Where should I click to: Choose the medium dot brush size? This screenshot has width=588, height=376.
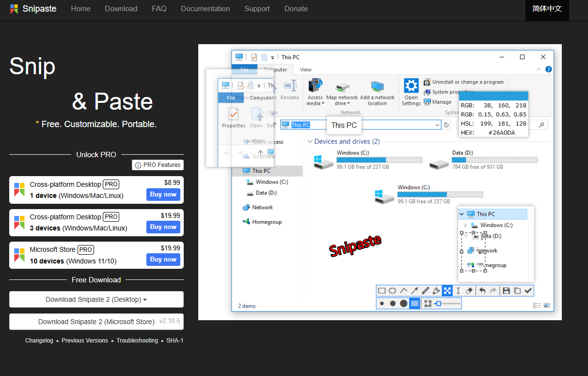[x=393, y=304]
